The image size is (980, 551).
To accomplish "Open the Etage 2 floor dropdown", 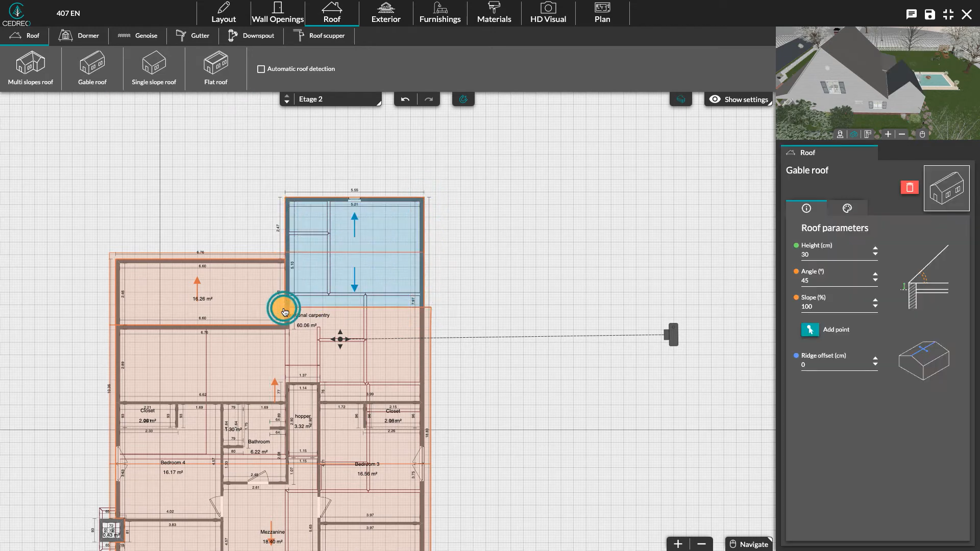I will 338,99.
